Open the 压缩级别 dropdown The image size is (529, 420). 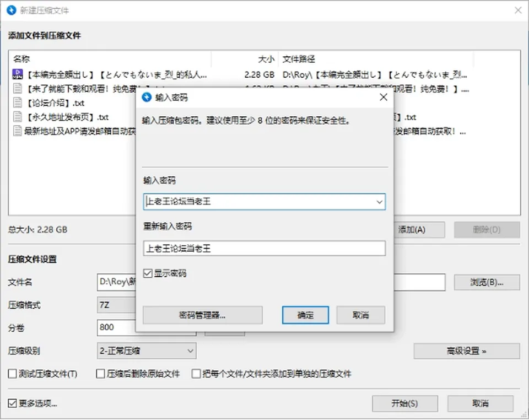tap(147, 351)
